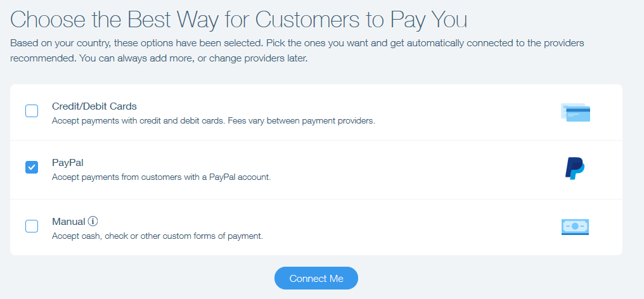Screen dimensions: 644x299
Task: Open the info tooltip beside Manual
Action: (93, 222)
